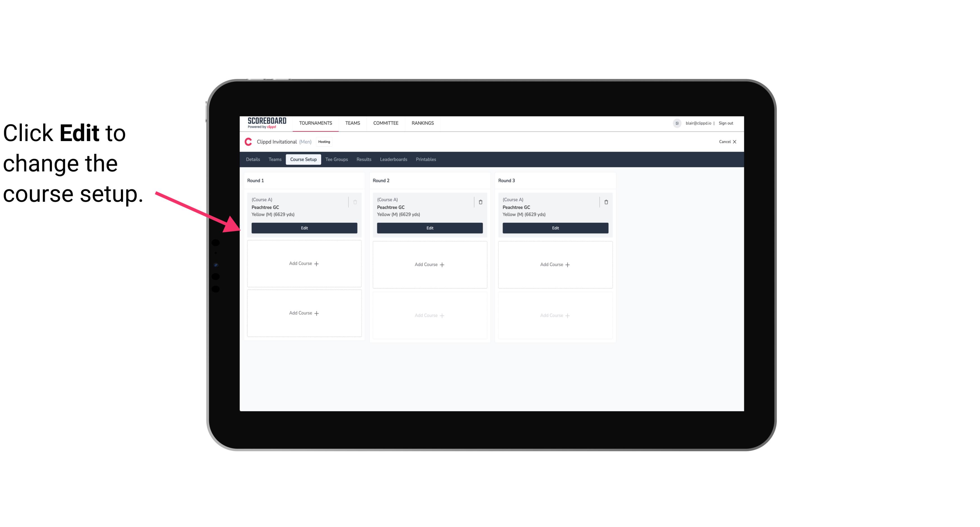Image resolution: width=980 pixels, height=527 pixels.
Task: Click second Add Course in Round 1
Action: [x=304, y=313]
